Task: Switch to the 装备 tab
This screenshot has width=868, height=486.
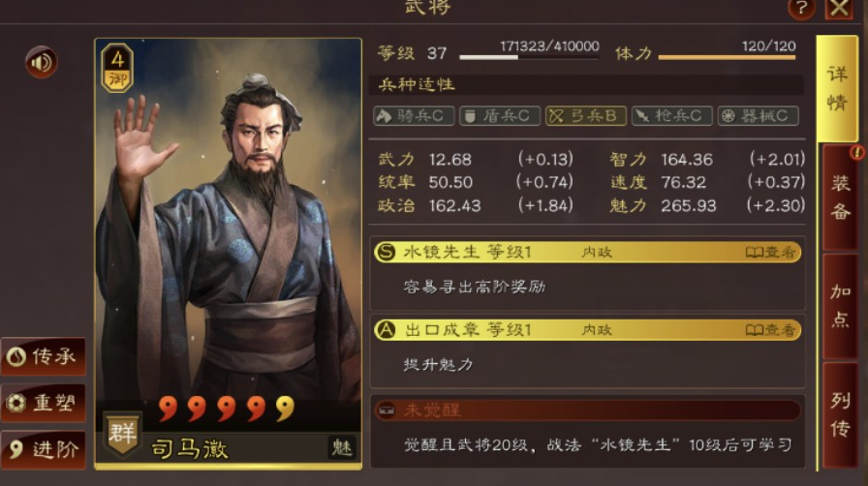Action: click(x=840, y=197)
